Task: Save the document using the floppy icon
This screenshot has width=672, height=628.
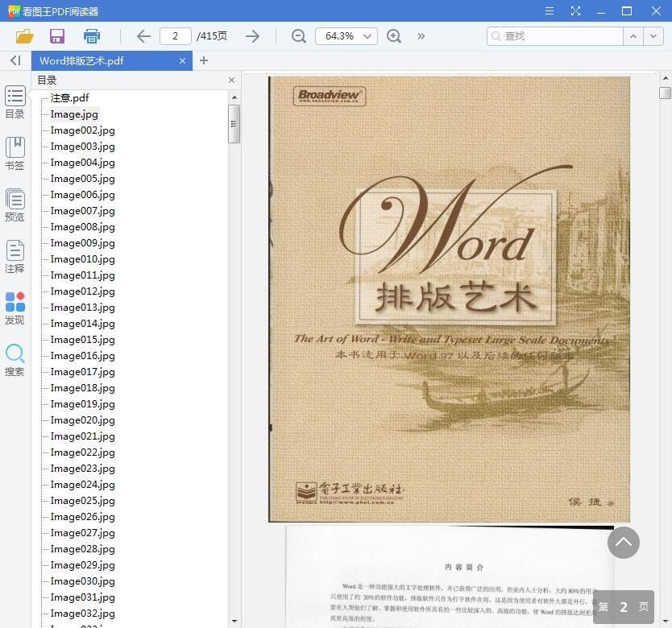Action: pos(57,36)
